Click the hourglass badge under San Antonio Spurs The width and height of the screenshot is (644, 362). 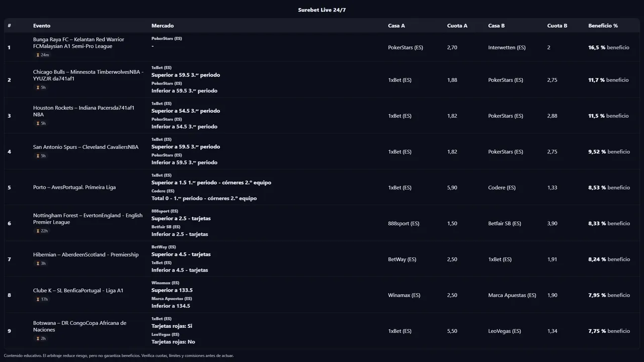click(x=41, y=156)
